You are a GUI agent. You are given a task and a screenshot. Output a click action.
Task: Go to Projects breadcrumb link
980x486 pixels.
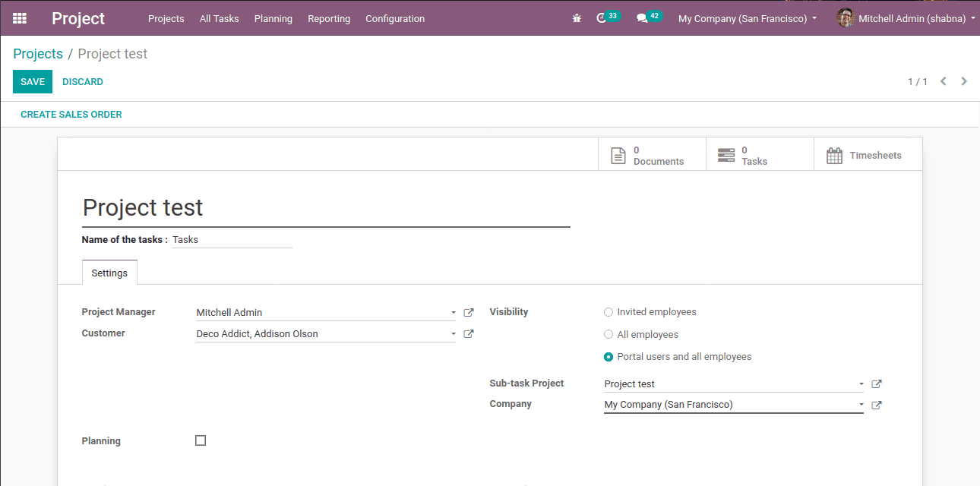[38, 54]
